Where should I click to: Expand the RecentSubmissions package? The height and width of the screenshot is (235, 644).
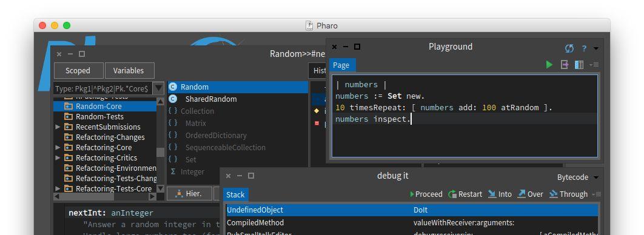click(58, 127)
